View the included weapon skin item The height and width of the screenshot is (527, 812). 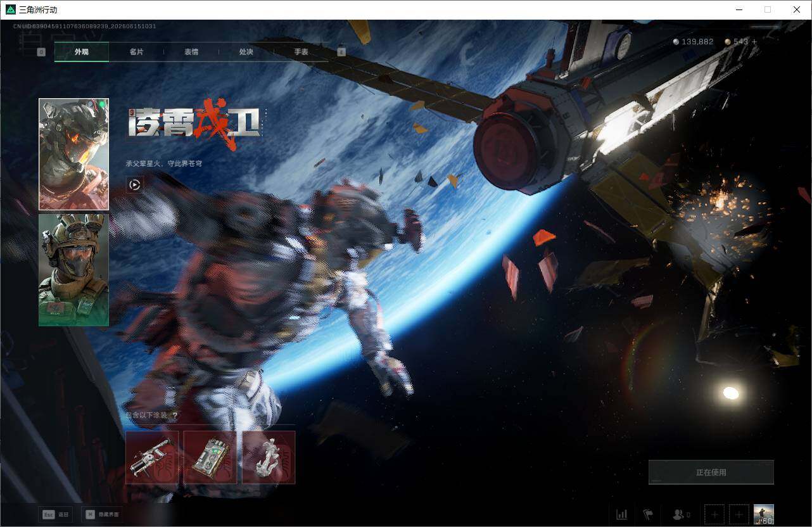click(152, 457)
